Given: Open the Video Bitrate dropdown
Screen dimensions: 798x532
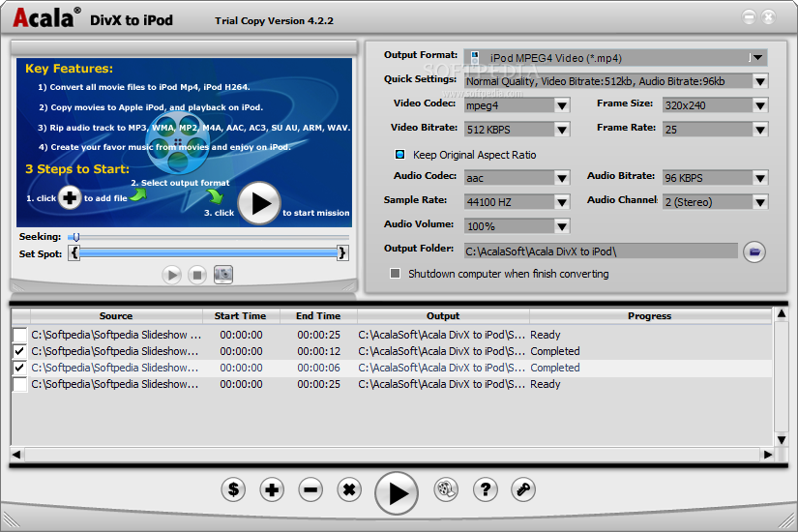Looking at the screenshot, I should (562, 130).
